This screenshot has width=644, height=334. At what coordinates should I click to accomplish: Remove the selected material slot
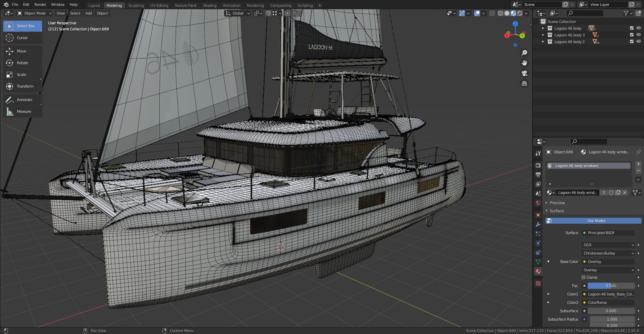coord(638,171)
